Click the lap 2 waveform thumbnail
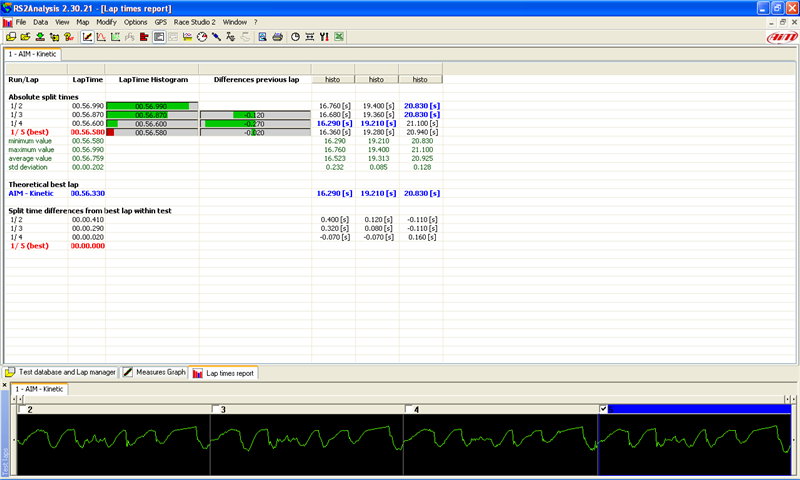The image size is (800, 480). [x=113, y=444]
